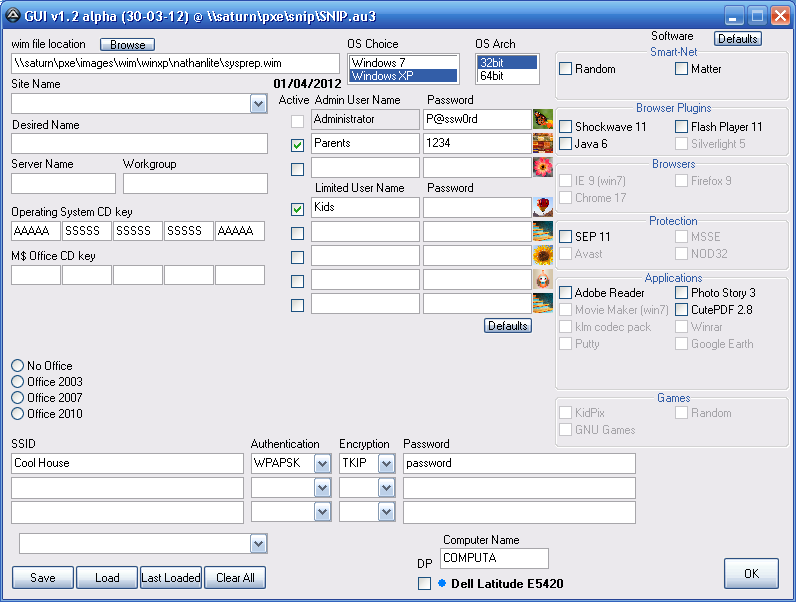
Task: Click the Kids limited user name field
Action: [x=365, y=207]
